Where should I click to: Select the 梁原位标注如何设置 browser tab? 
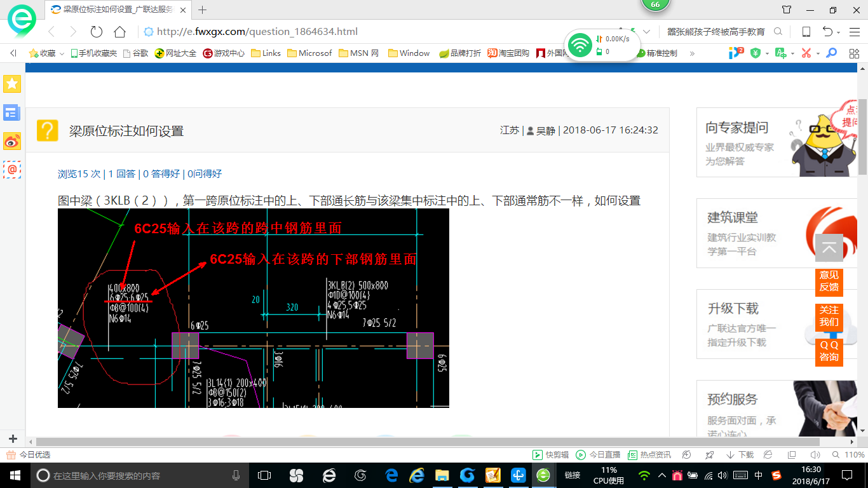(x=118, y=10)
